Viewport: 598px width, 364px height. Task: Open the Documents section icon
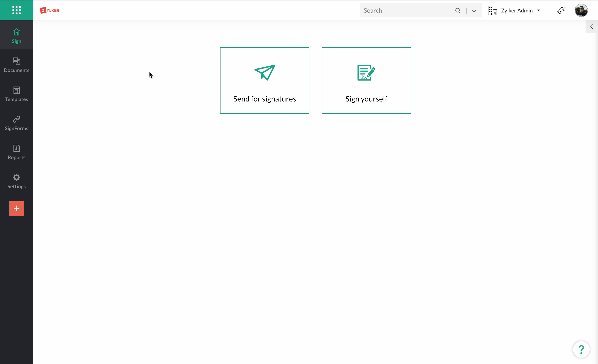click(x=16, y=61)
